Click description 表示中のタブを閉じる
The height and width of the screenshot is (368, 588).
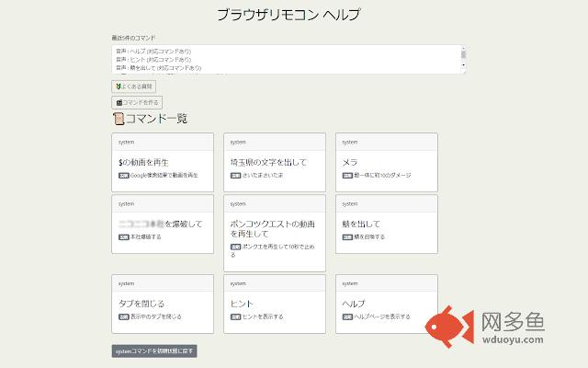point(155,316)
